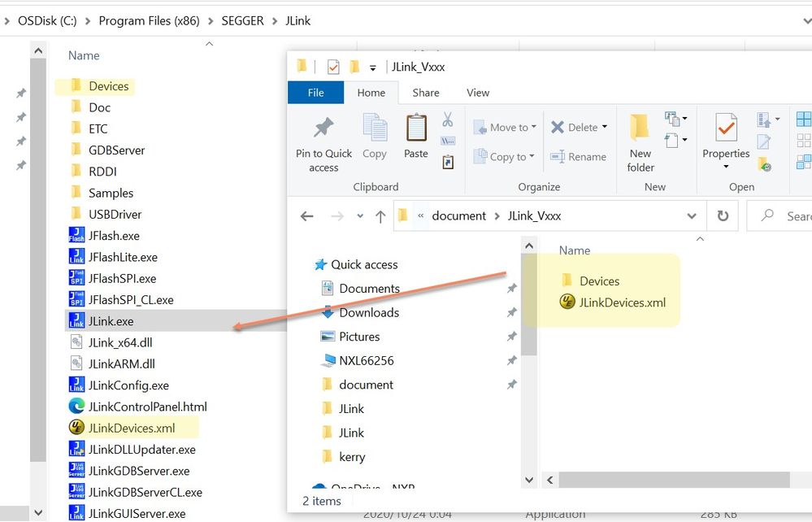The height and width of the screenshot is (522, 812).
Task: Select Quick access in navigation pane
Action: coord(356,264)
